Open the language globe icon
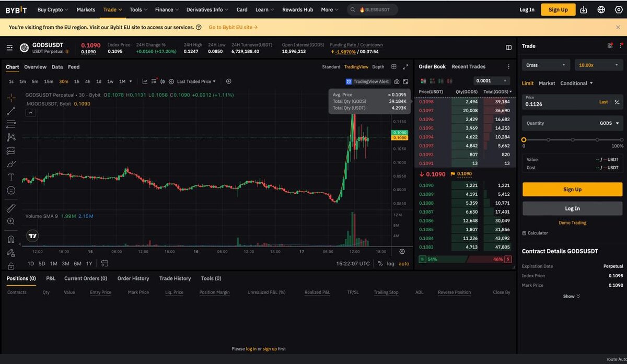Screen dimensions: 627x364 click(601, 9)
